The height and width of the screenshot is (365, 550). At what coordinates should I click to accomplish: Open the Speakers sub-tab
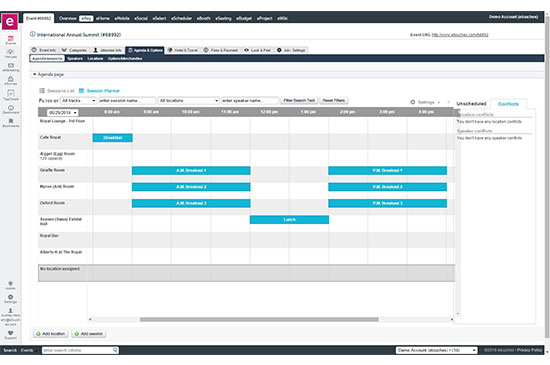[75, 59]
